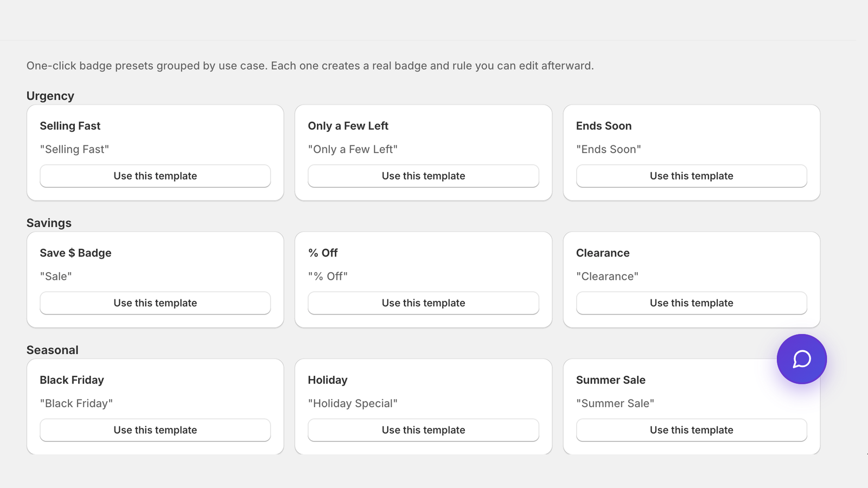
Task: Use the Selling Fast template
Action: 155,176
